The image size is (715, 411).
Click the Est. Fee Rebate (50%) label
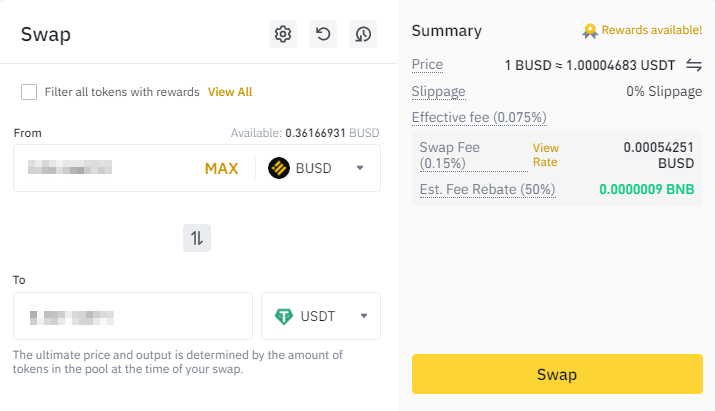coord(487,189)
